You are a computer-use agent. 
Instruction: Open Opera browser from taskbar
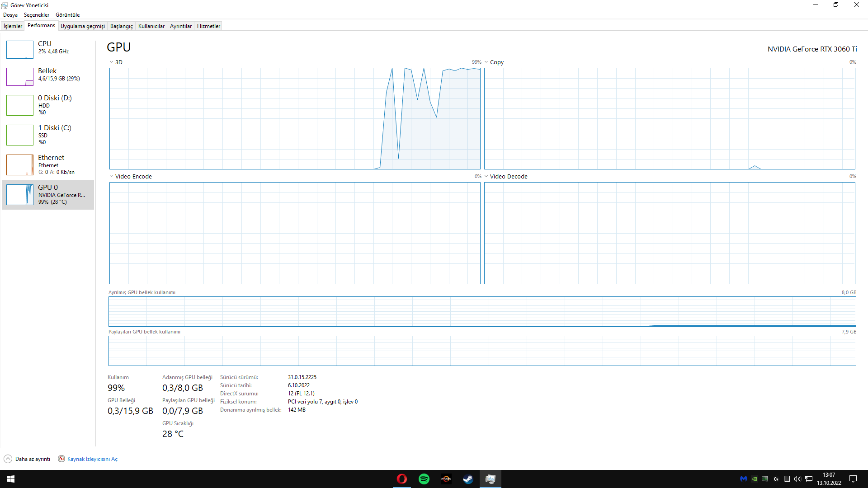tap(401, 479)
